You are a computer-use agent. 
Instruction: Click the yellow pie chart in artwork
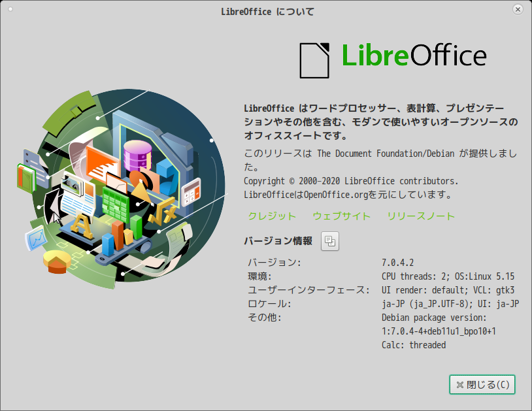coord(57,261)
